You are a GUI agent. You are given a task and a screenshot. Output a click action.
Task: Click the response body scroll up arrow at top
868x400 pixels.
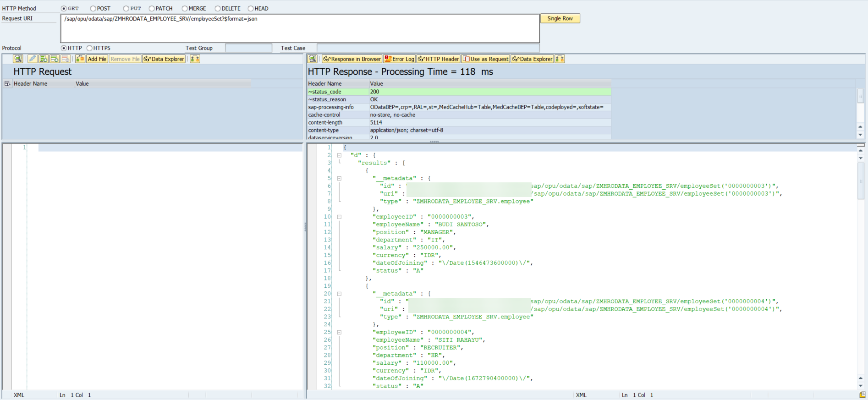click(860, 150)
